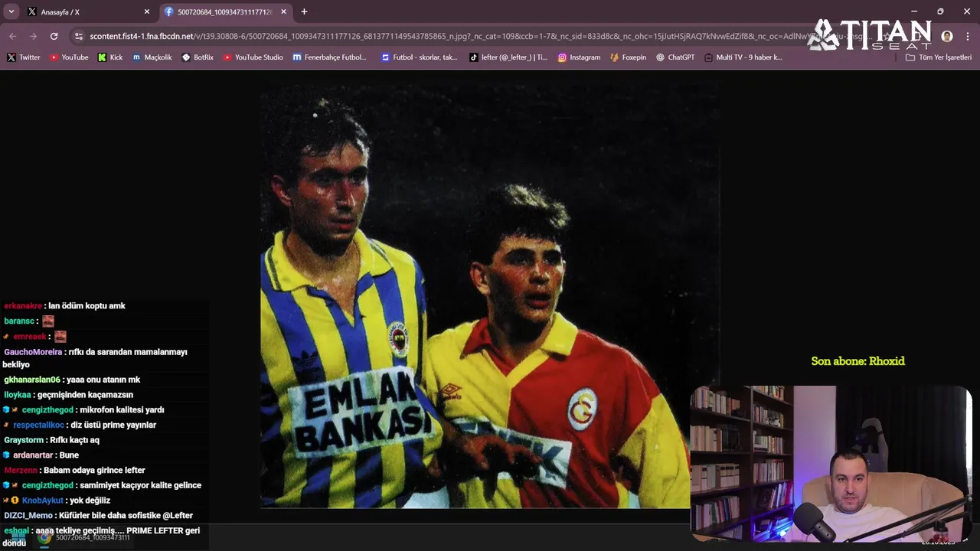980x551 pixels.
Task: Open the Foxepin bookmark
Action: pos(628,57)
